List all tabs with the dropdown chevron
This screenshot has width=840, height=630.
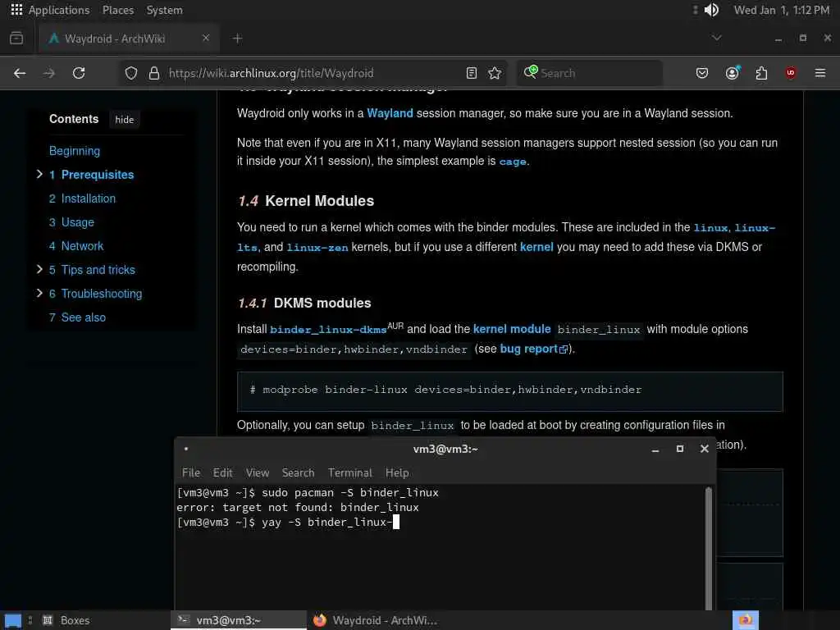click(x=716, y=38)
